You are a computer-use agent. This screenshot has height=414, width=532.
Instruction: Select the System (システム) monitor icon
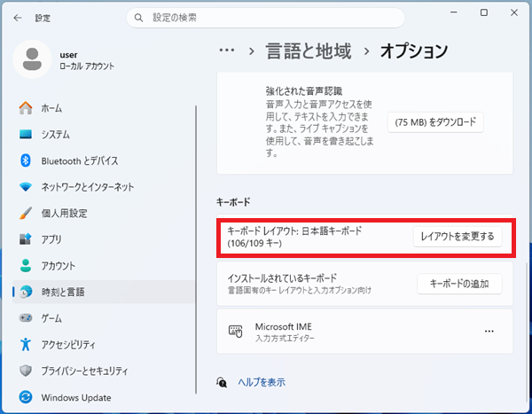[x=26, y=135]
